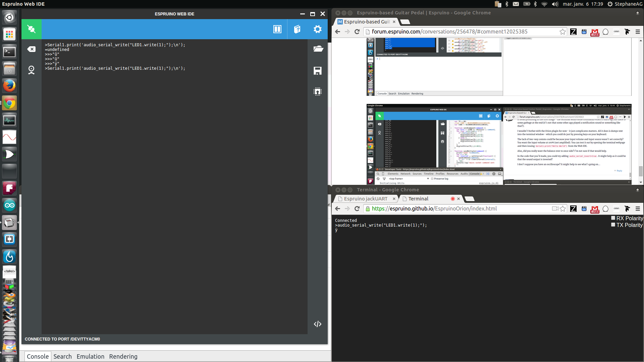Image resolution: width=644 pixels, height=362 pixels.
Task: Open Terminal app from the dock
Action: 9,52
